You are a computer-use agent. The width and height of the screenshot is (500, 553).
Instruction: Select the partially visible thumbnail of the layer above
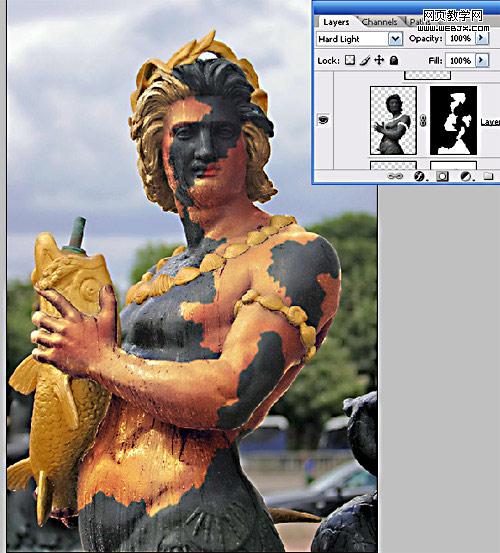(x=427, y=75)
